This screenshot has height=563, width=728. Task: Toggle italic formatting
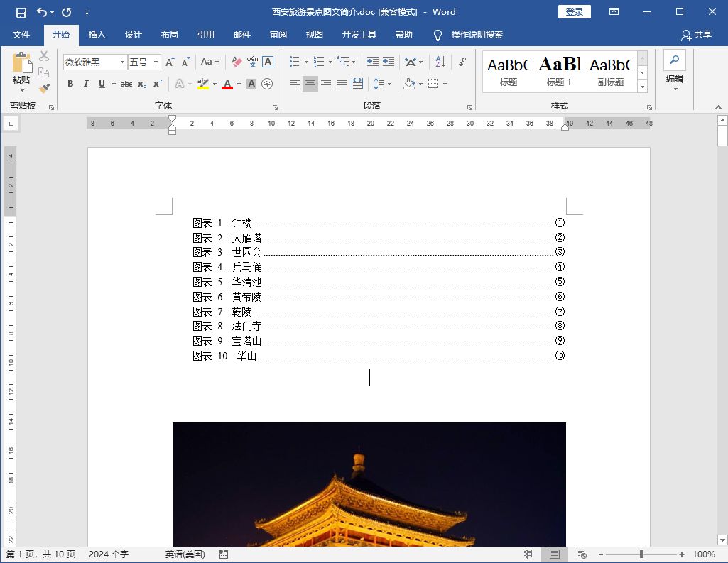click(x=85, y=83)
